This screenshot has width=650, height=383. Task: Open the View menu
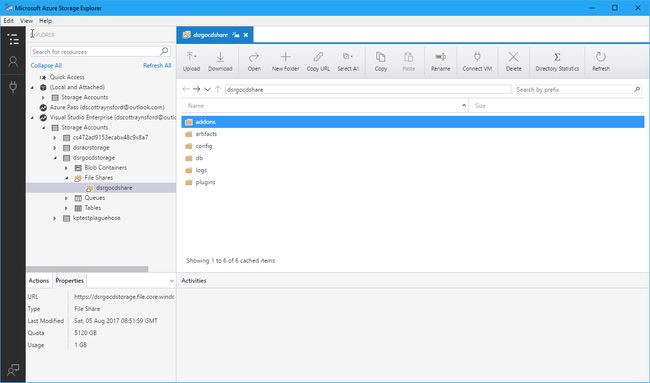pyautogui.click(x=26, y=20)
